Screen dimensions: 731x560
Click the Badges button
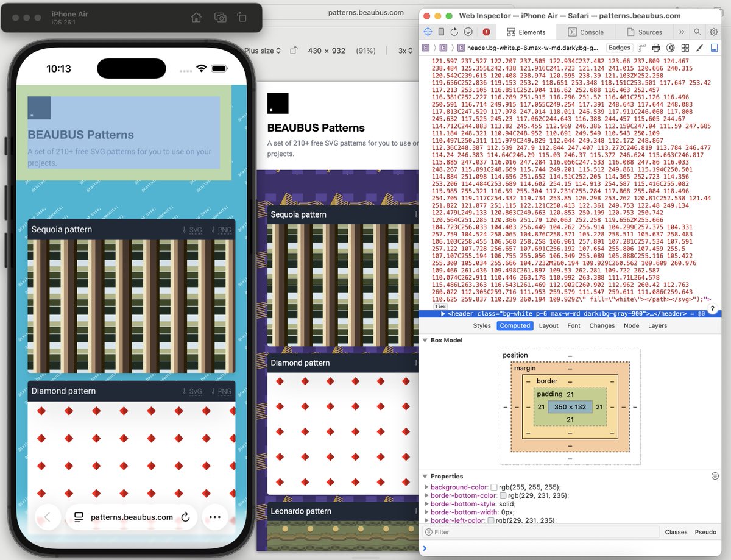pos(620,48)
